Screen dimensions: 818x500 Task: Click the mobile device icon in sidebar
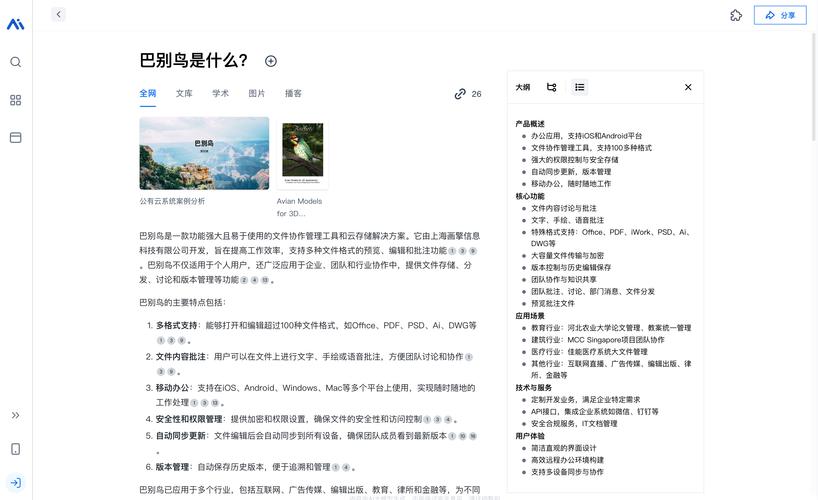(x=16, y=449)
